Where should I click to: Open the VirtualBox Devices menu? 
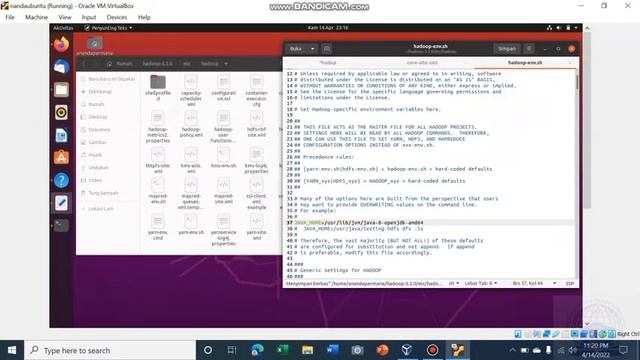pyautogui.click(x=117, y=17)
